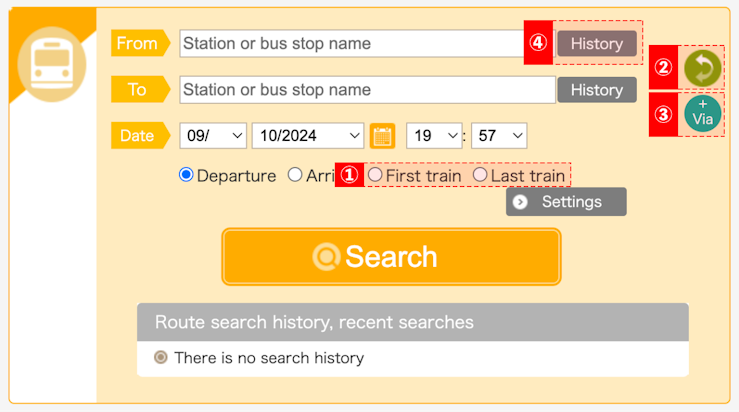The image size is (739, 412).
Task: Click the train logo icon
Action: pyautogui.click(x=52, y=64)
